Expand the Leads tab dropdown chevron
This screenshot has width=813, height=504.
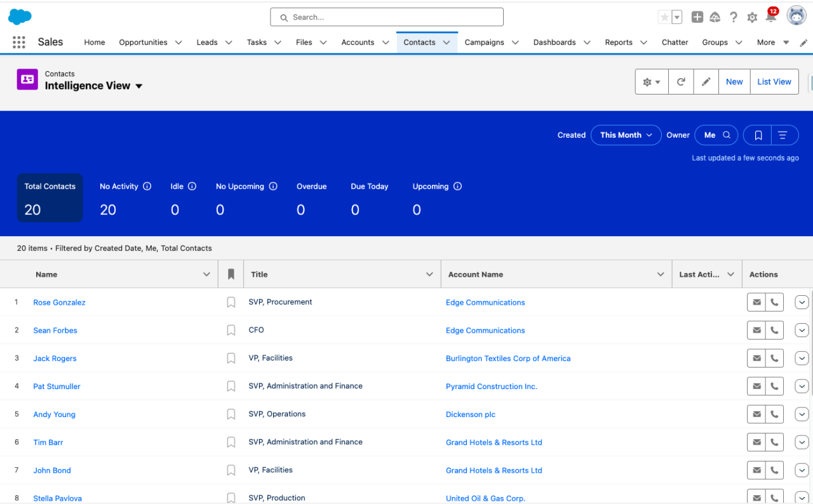(x=229, y=43)
